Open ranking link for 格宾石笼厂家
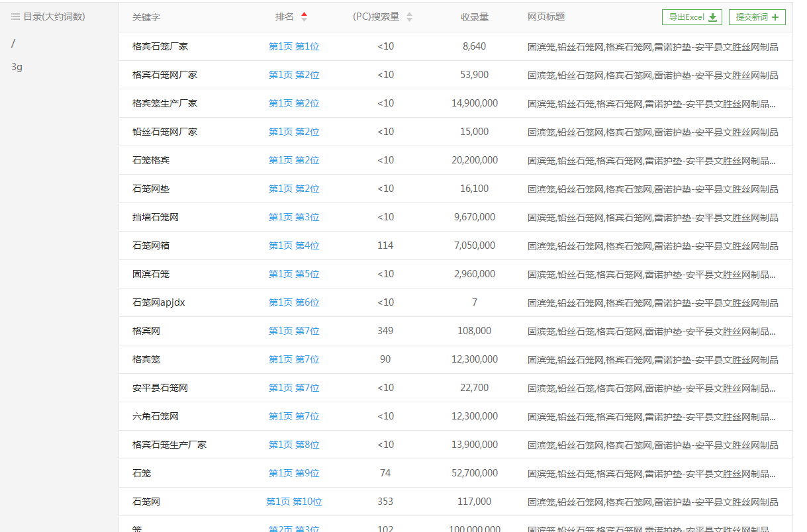807x532 pixels. (x=293, y=46)
